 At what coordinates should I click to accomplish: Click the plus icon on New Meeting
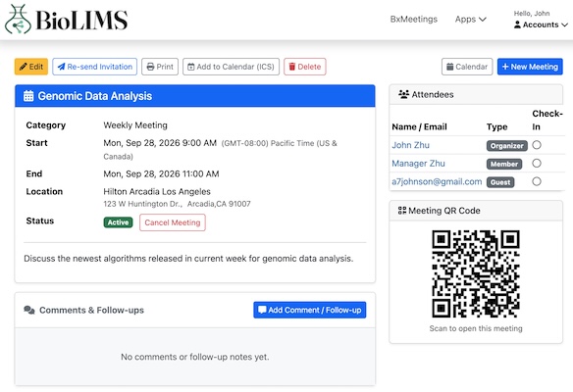(505, 67)
